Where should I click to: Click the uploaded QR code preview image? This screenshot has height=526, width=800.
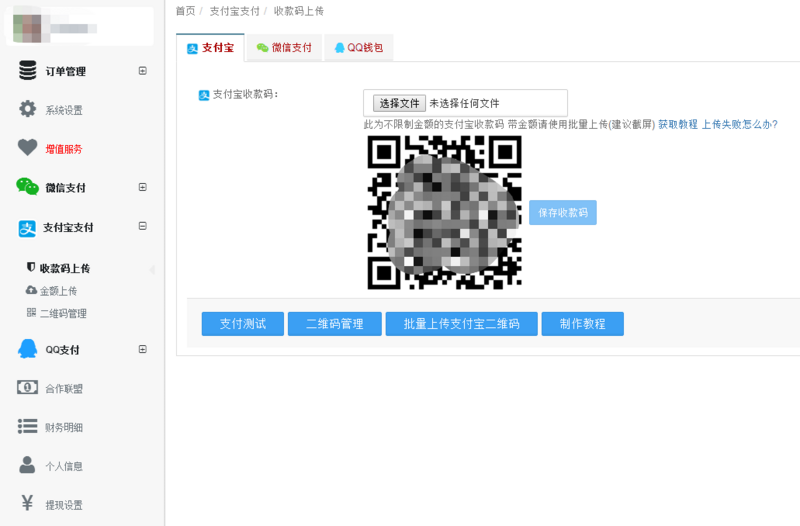(x=444, y=212)
